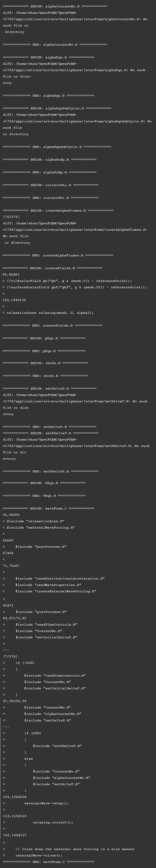Click the "BEGIN: alphaEqnSubCycle.H" header line
The image size is (156, 868).
[57, 109]
